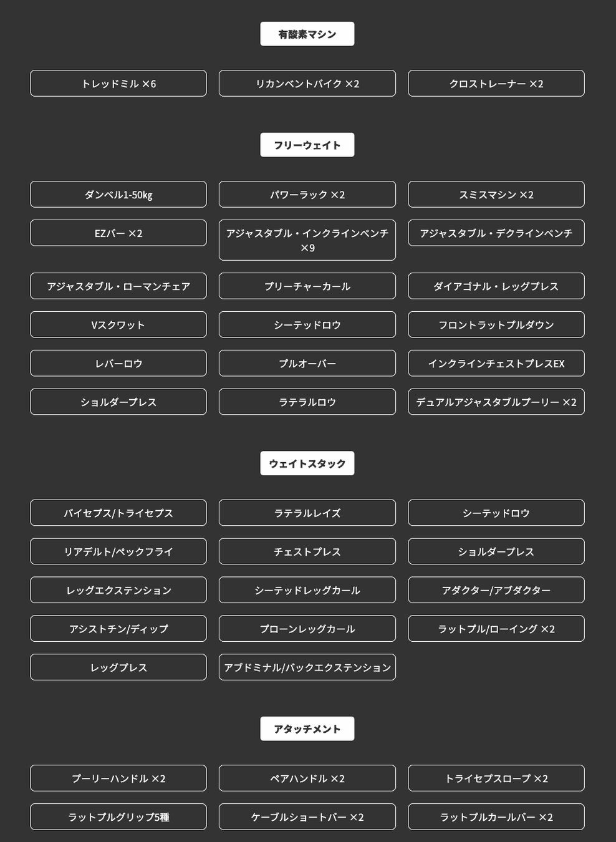Click クロストレーナー ×2 equipment tag

tap(496, 84)
